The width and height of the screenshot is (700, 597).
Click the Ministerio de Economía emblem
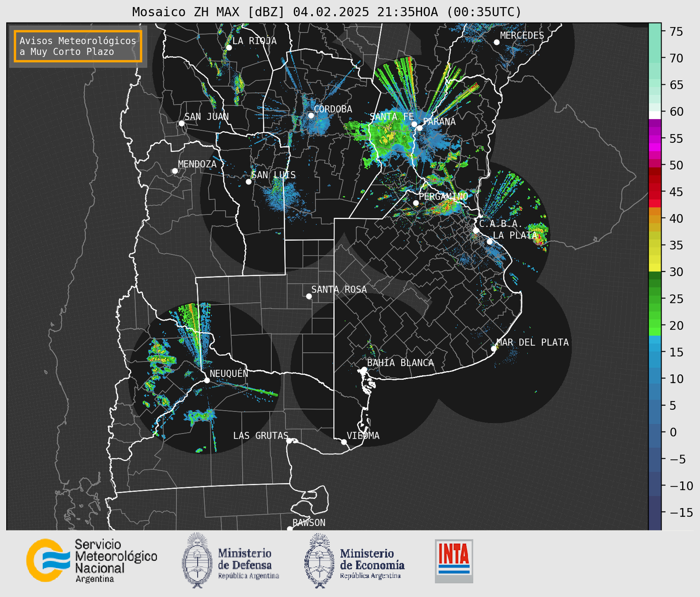point(319,560)
